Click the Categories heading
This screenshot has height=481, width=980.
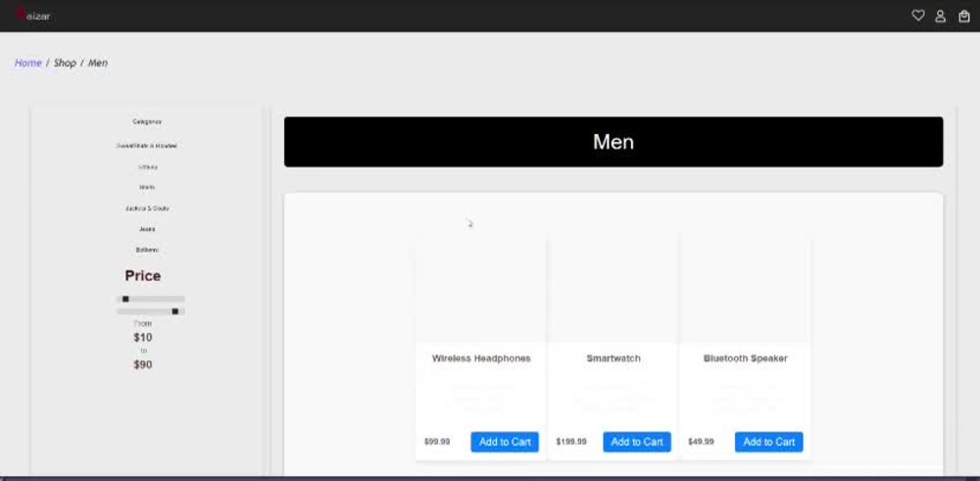click(x=147, y=121)
